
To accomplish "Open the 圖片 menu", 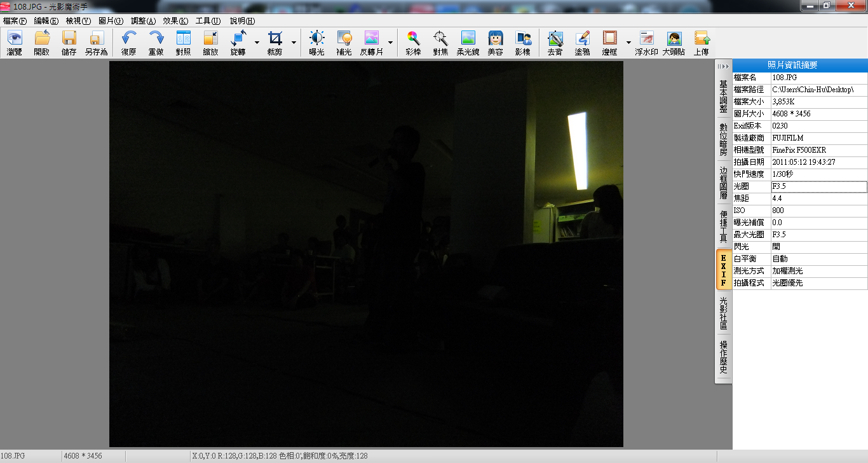I will (x=111, y=21).
